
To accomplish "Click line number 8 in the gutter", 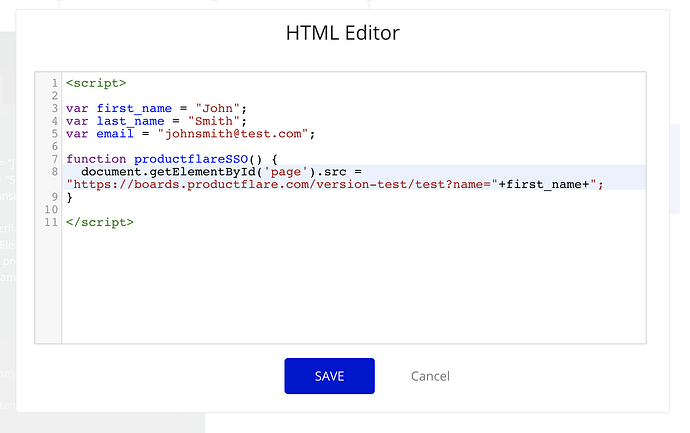I will (55, 172).
